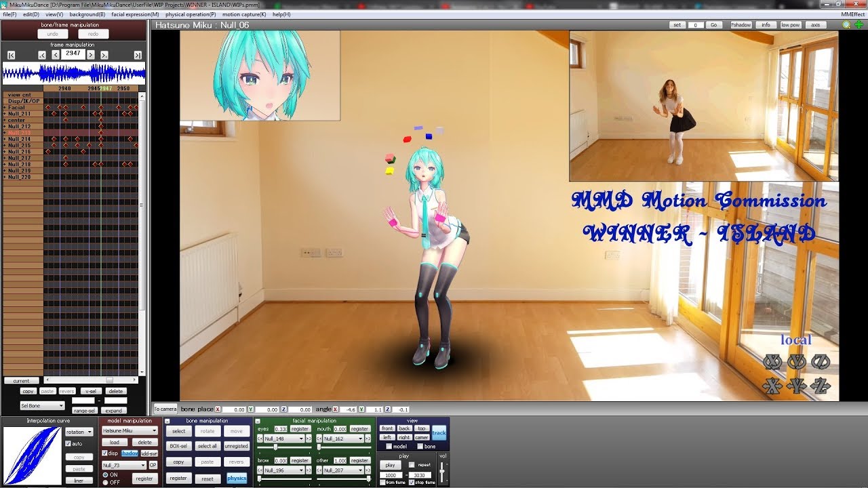Toggle the model disp checkbox
This screenshot has width=868, height=488.
click(x=105, y=453)
